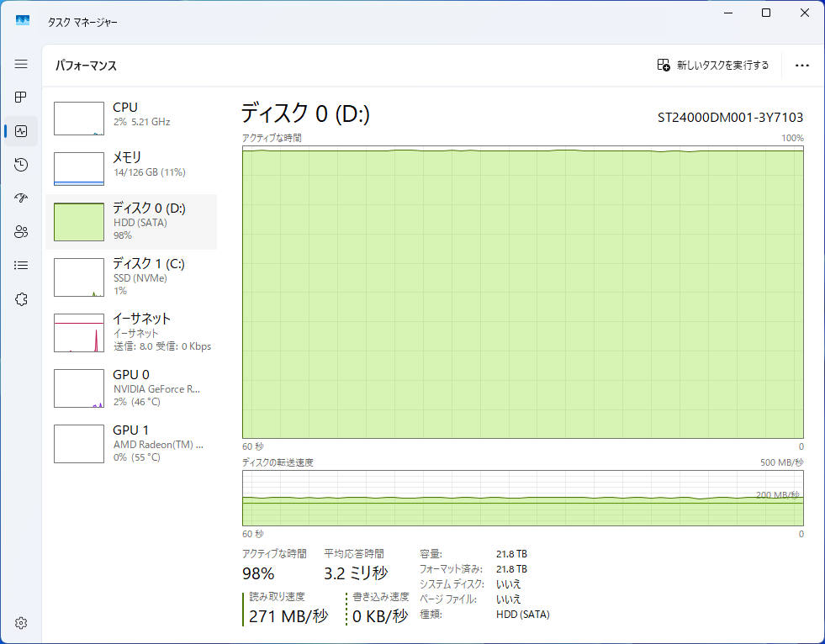Screen dimensions: 825x644
Task: Go to the Processes page icon
Action: click(x=21, y=98)
